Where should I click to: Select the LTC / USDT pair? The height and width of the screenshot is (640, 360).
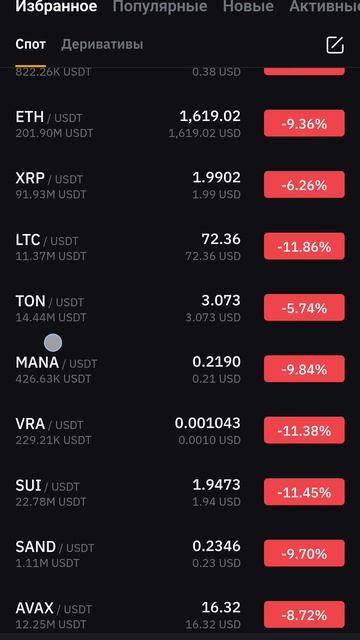[x=180, y=247]
